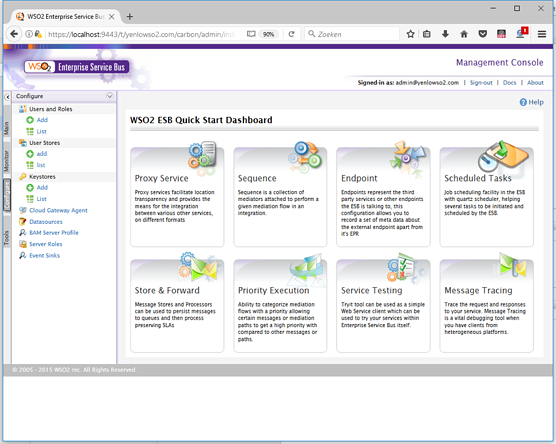Image resolution: width=556 pixels, height=444 pixels.
Task: Click the Message Tracing card title
Action: pyautogui.click(x=478, y=290)
